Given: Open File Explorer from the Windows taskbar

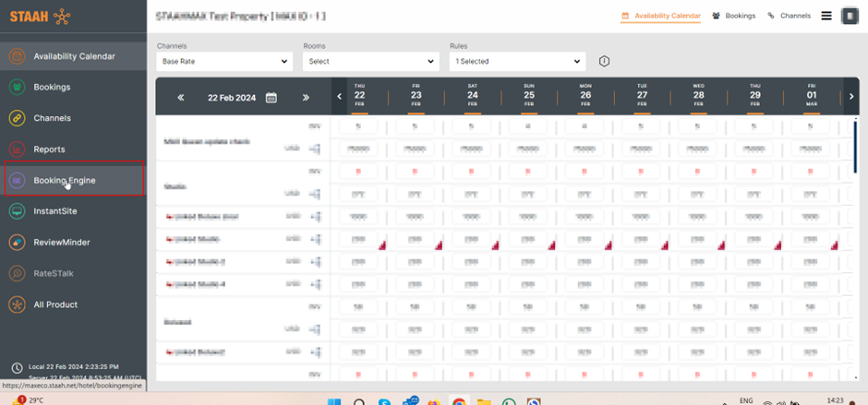Looking at the screenshot, I should [x=483, y=402].
